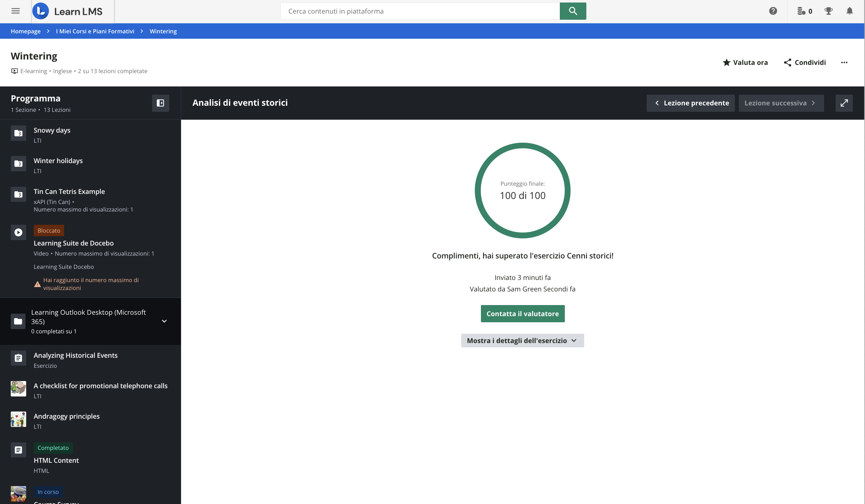The width and height of the screenshot is (865, 504).
Task: Select A checklist for promotional telephone calls
Action: pos(100,386)
